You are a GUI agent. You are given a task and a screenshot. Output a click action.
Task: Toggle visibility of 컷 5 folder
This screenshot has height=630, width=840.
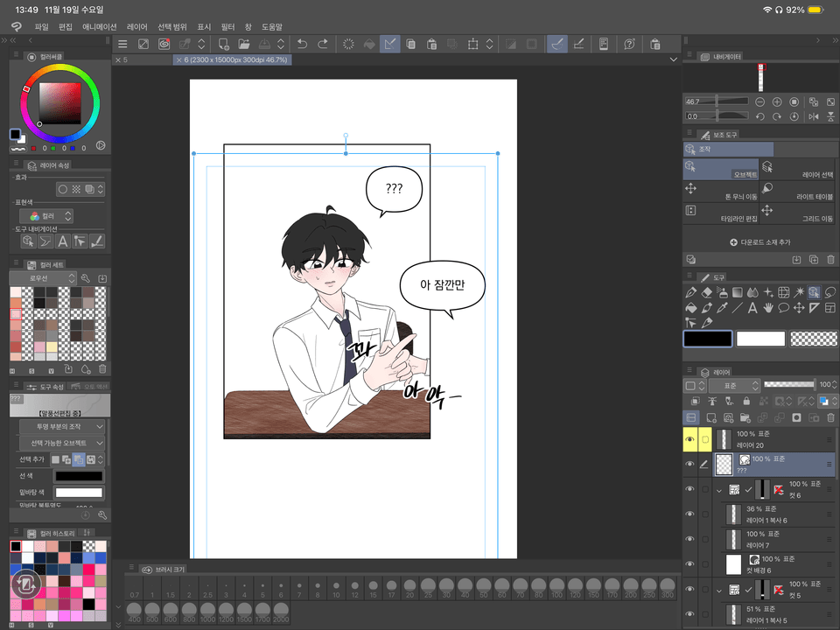(689, 589)
